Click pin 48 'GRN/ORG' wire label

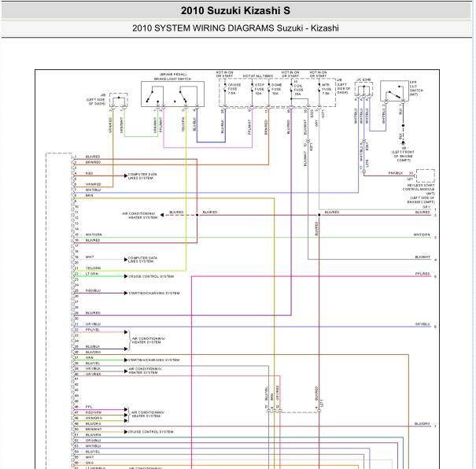[94, 418]
